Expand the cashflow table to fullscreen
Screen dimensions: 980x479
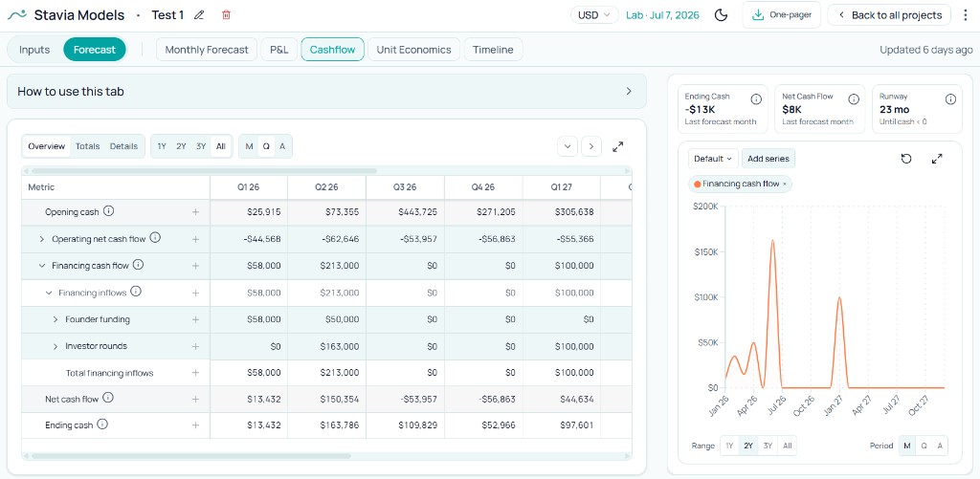617,147
